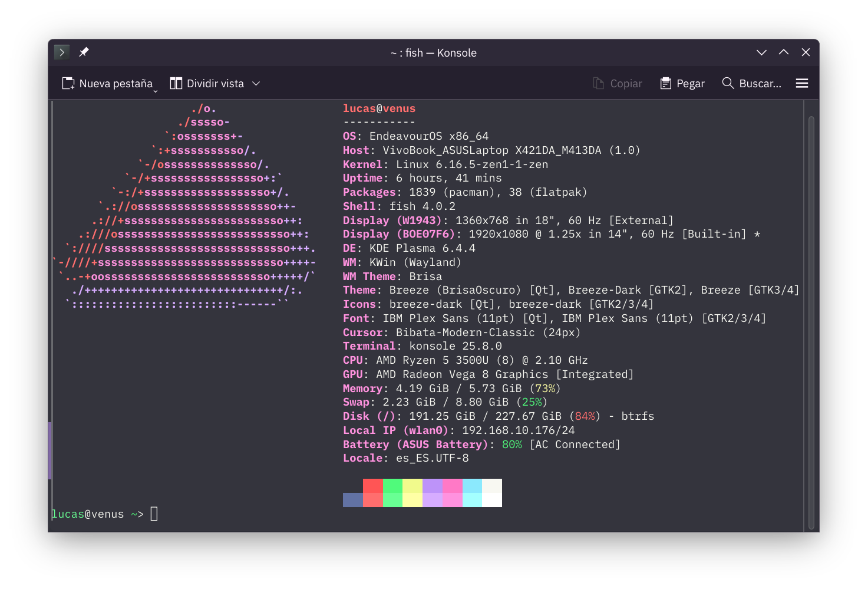The height and width of the screenshot is (589, 868).
Task: Click the OS: EndeavourOS x86_64 line
Action: 415,136
